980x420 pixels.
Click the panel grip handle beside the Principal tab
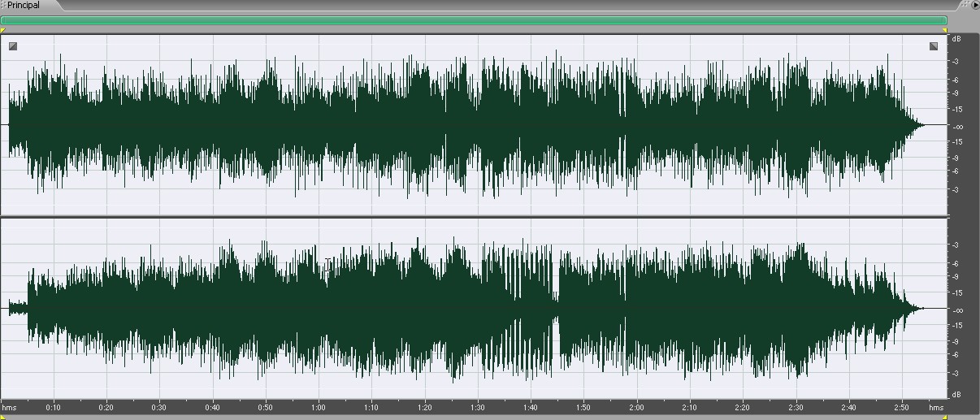tap(3, 5)
